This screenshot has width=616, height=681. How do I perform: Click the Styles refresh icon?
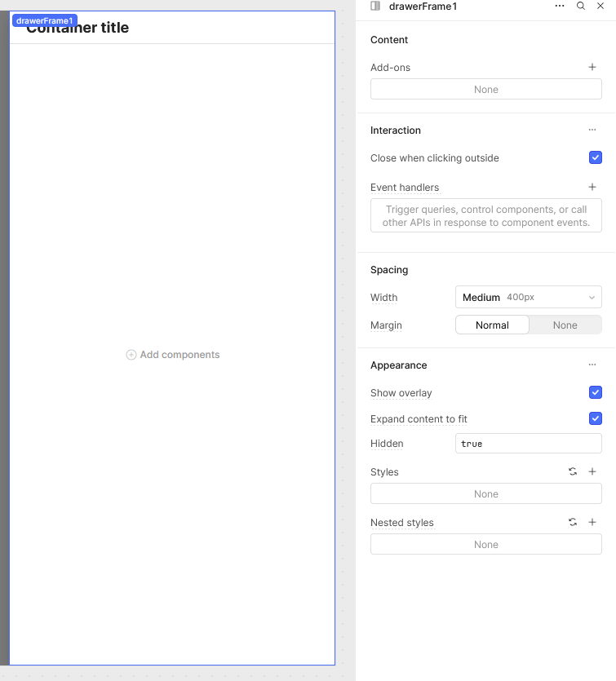tap(573, 471)
